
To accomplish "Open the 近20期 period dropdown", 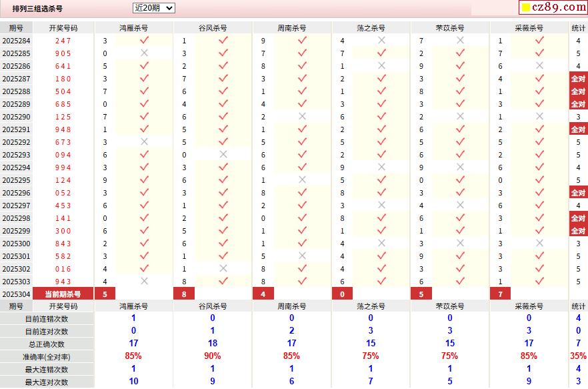I will coord(153,8).
